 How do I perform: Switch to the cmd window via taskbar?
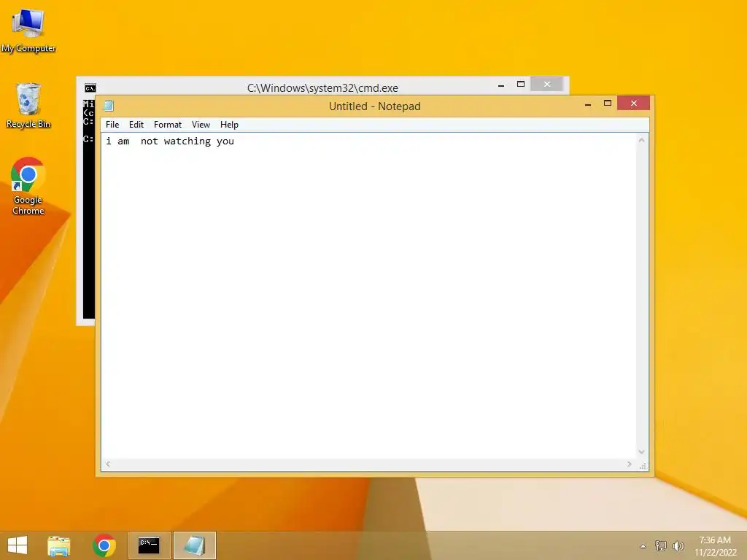[x=149, y=545]
